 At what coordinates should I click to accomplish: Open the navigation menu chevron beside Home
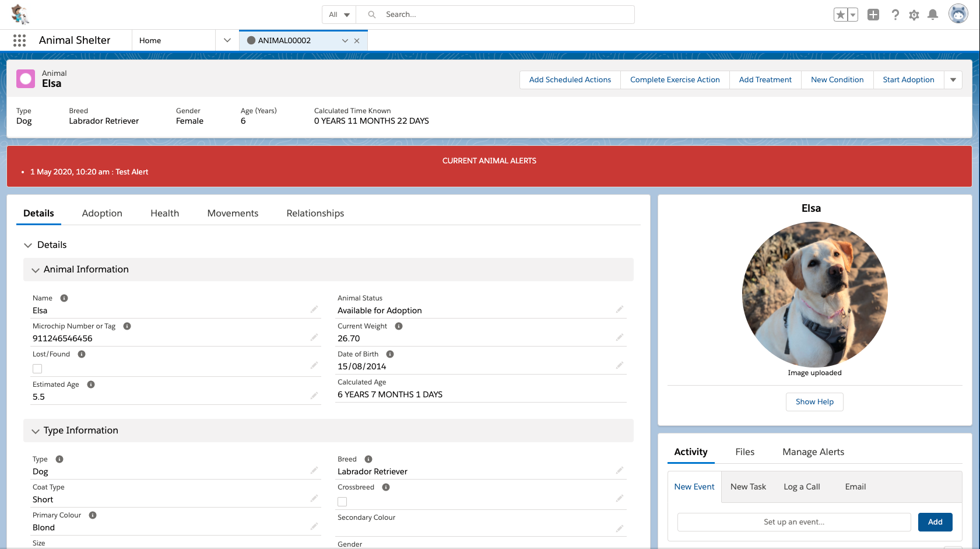point(227,40)
